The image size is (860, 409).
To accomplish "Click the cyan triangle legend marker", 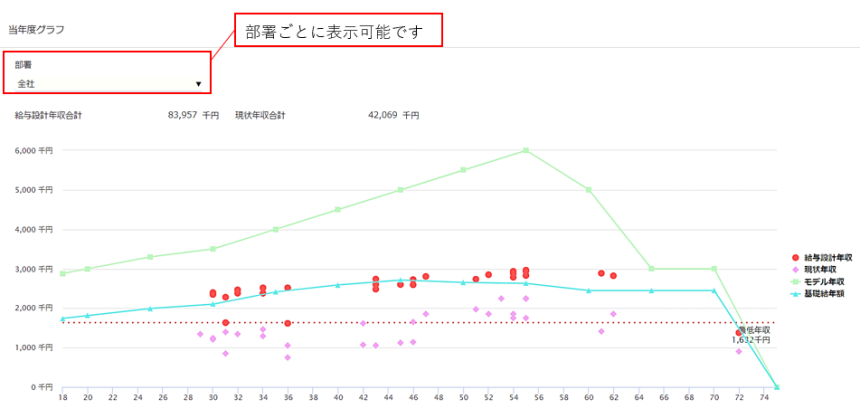I will click(795, 294).
